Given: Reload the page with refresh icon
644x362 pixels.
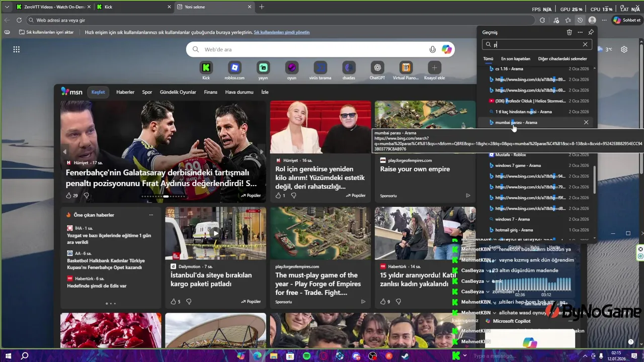Looking at the screenshot, I should point(19,20).
